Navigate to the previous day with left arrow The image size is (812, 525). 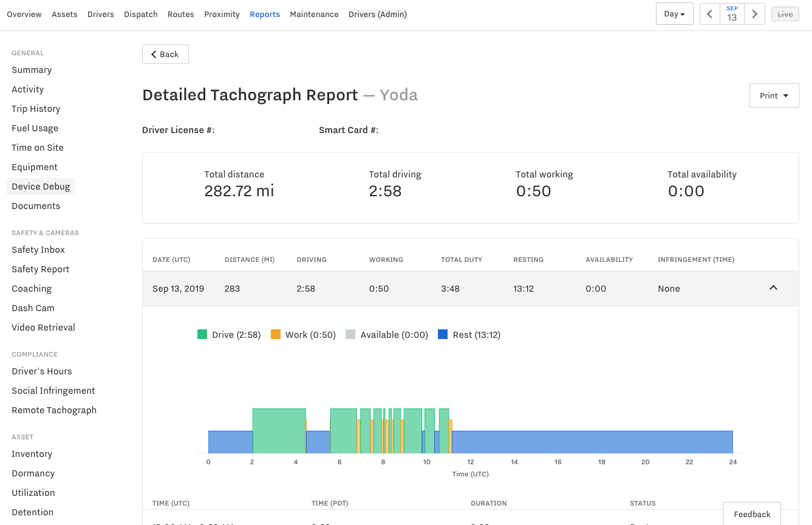pyautogui.click(x=709, y=13)
